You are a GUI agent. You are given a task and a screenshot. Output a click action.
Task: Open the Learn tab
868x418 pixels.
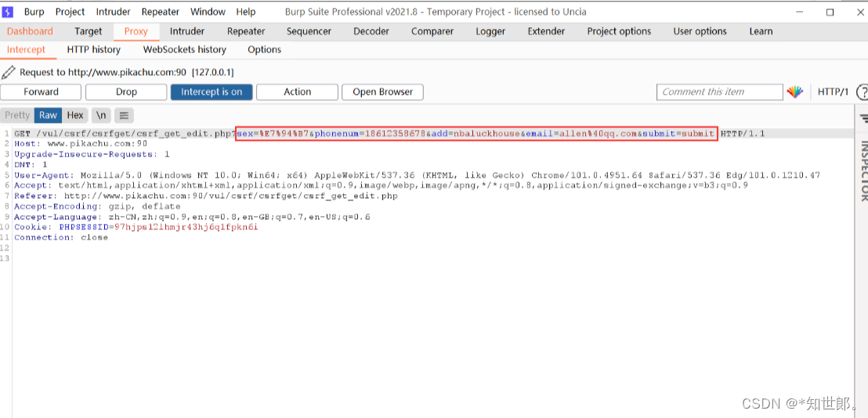click(761, 31)
